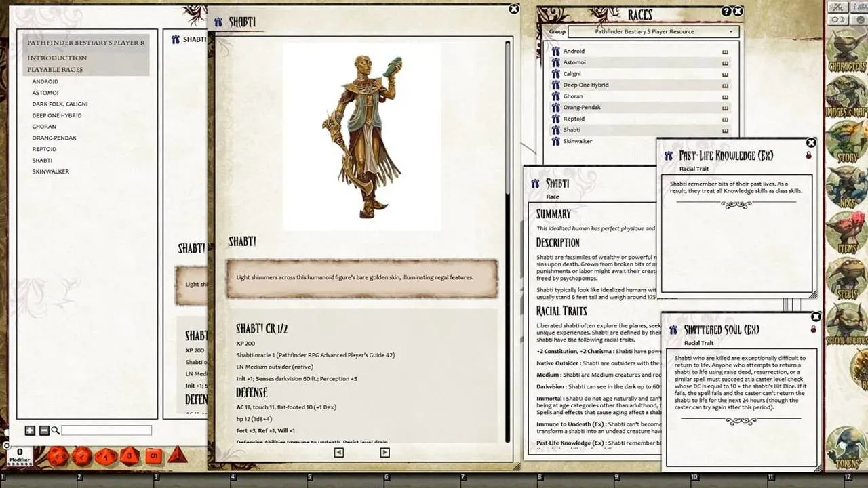Open the Special Abilities sidebar button
This screenshot has width=868, height=488.
tap(846, 324)
